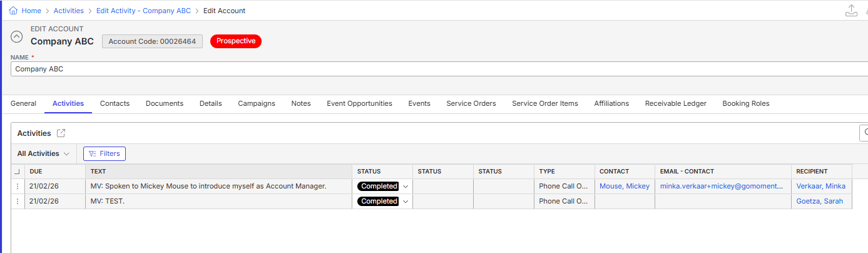Click the Edit Account breadcrumb text
The height and width of the screenshot is (253, 868).
coord(224,11)
